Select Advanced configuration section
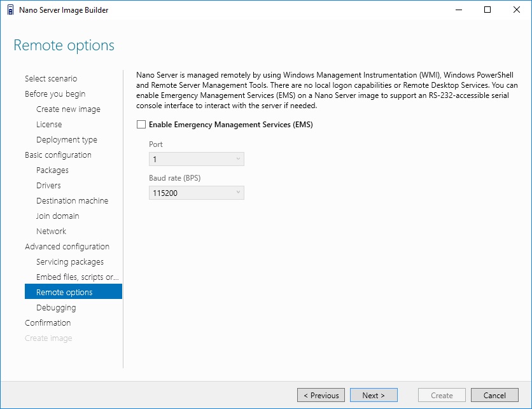This screenshot has width=532, height=409. coord(67,247)
